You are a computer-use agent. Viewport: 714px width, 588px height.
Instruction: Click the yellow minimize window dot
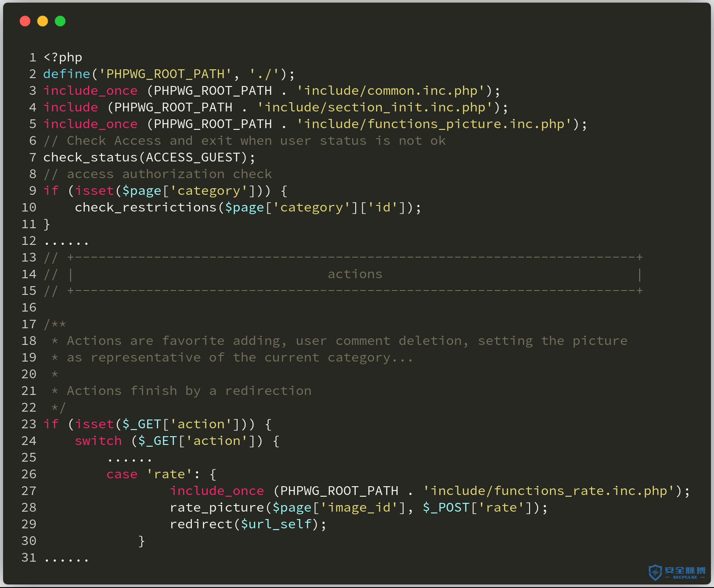pos(43,21)
